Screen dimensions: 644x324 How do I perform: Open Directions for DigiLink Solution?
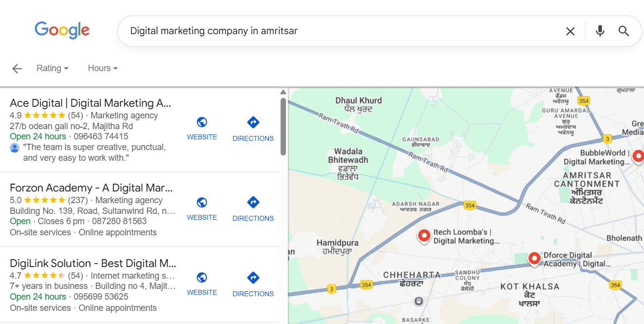(253, 278)
